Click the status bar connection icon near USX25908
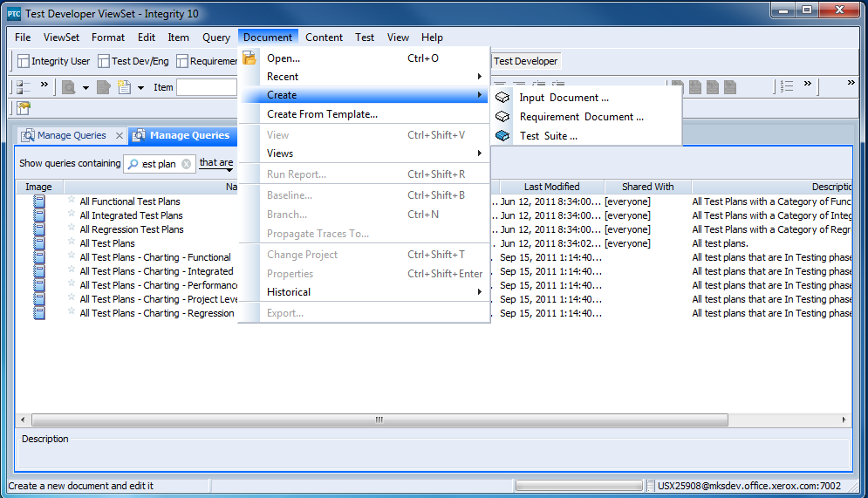This screenshot has width=868, height=498. [x=651, y=486]
